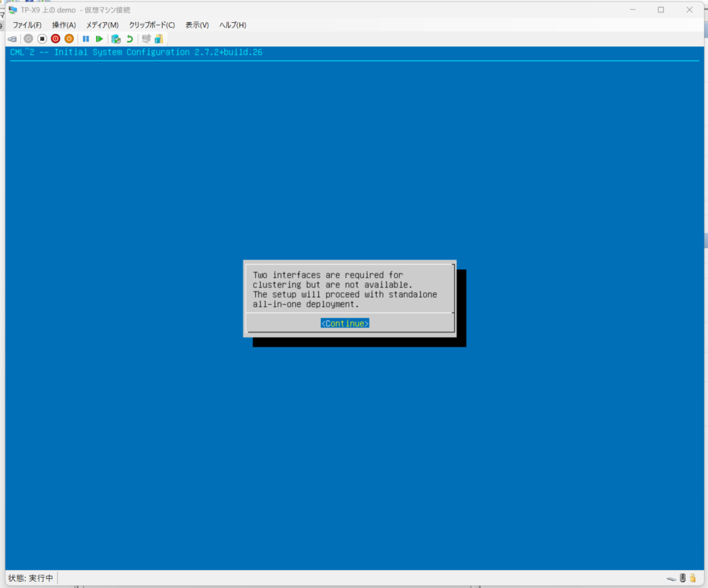This screenshot has height=588, width=708.
Task: Revert the VM with green arrow icon
Action: (x=129, y=39)
